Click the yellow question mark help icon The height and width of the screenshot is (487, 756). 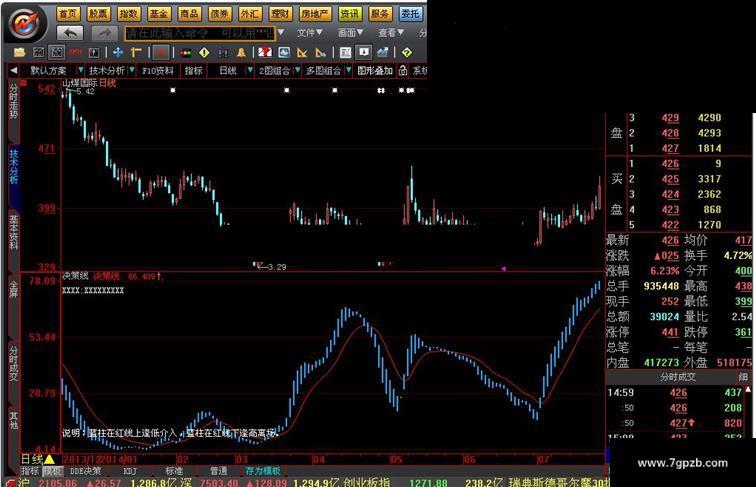point(406,52)
